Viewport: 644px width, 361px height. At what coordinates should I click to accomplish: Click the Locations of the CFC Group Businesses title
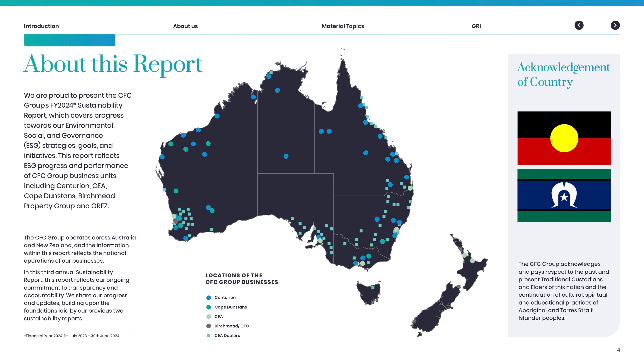coord(242,279)
